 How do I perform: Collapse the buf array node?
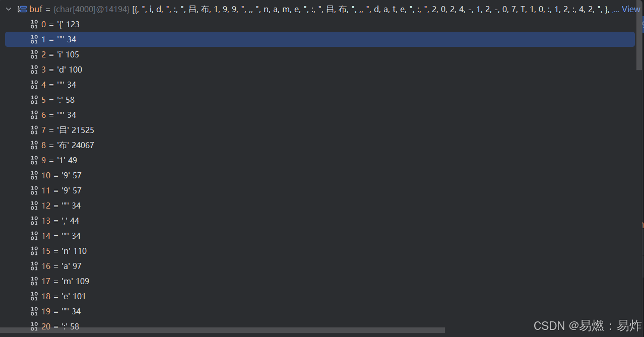coord(8,9)
